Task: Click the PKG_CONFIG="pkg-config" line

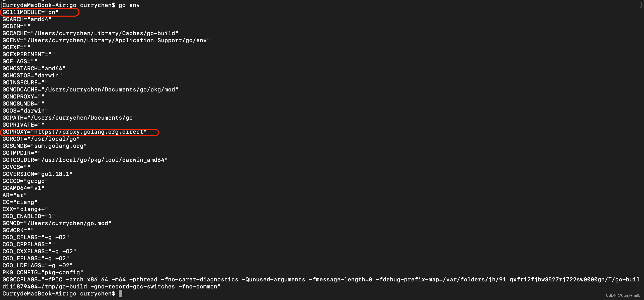Action: 43,273
